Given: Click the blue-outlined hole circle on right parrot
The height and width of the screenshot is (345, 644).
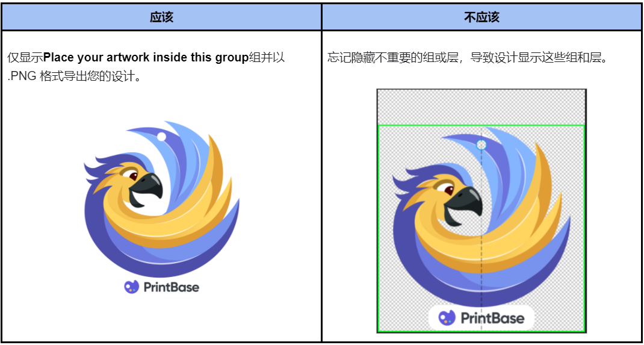Looking at the screenshot, I should tap(481, 145).
